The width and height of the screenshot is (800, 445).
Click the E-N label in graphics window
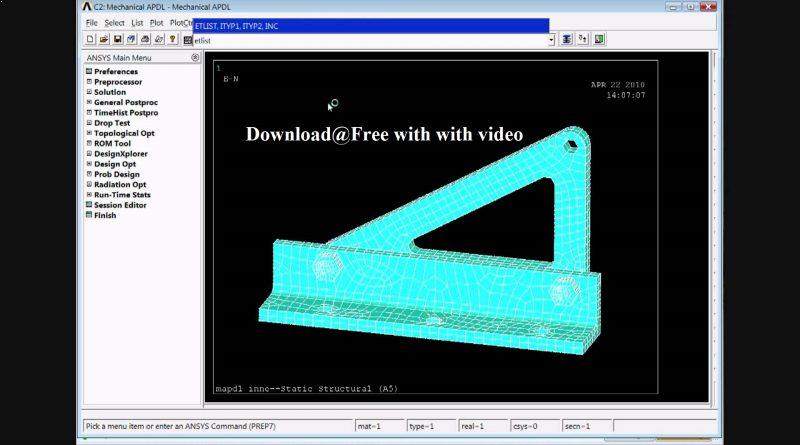[x=231, y=79]
